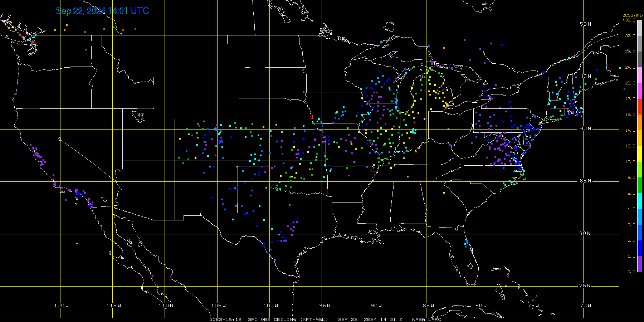This screenshot has width=644, height=322.
Task: Click the 16.0 legend value
Action: [630, 114]
